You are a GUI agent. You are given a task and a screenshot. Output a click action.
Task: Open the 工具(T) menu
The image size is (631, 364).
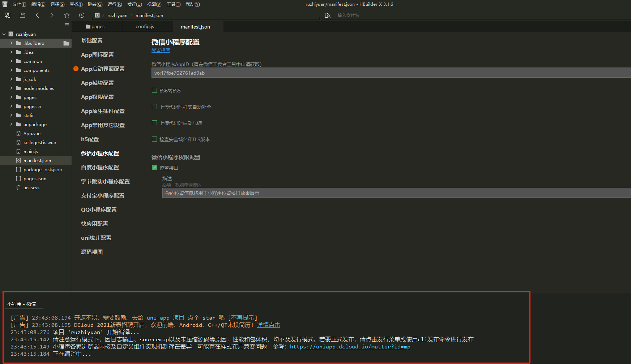[x=174, y=4]
